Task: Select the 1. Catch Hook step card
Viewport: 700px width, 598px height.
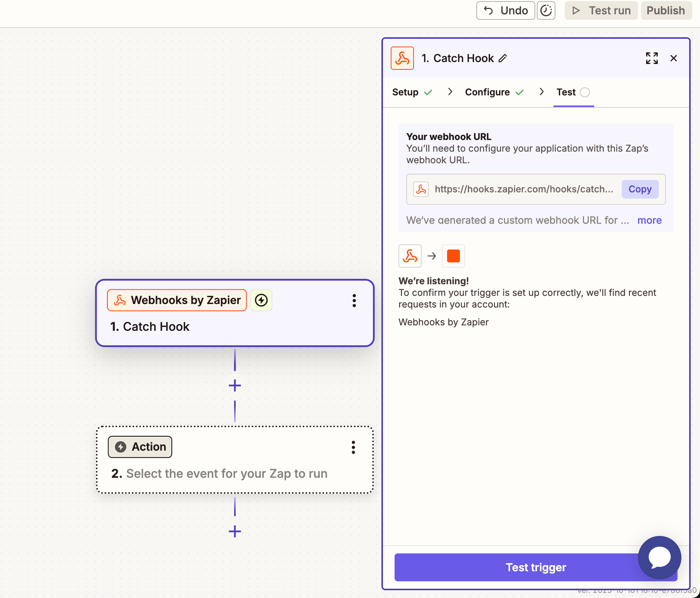Action: coord(235,313)
